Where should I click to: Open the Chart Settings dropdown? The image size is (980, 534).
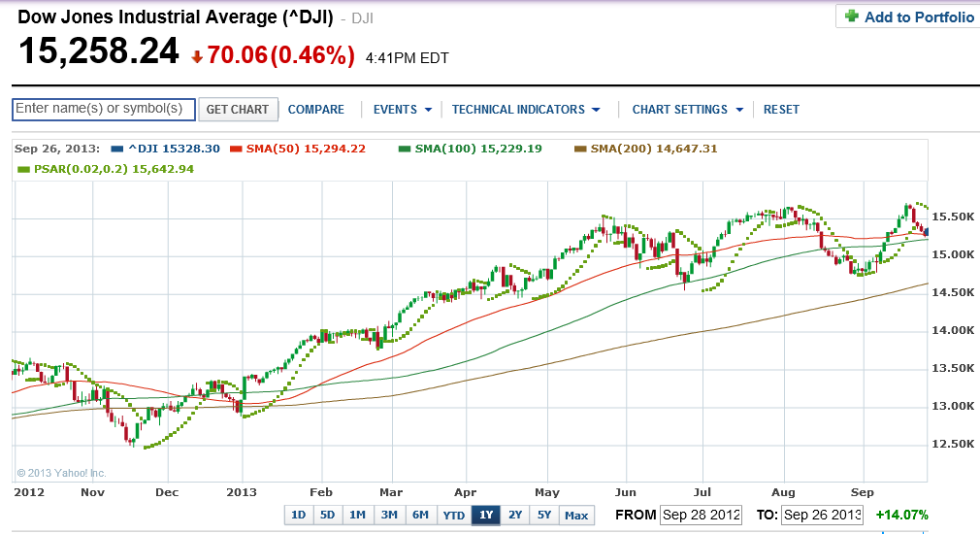(688, 110)
